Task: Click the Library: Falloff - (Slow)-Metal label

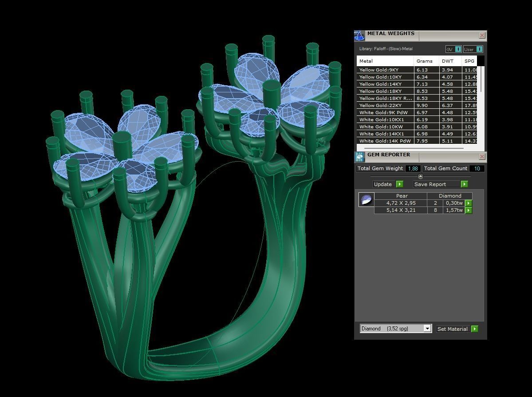Action: click(386, 49)
